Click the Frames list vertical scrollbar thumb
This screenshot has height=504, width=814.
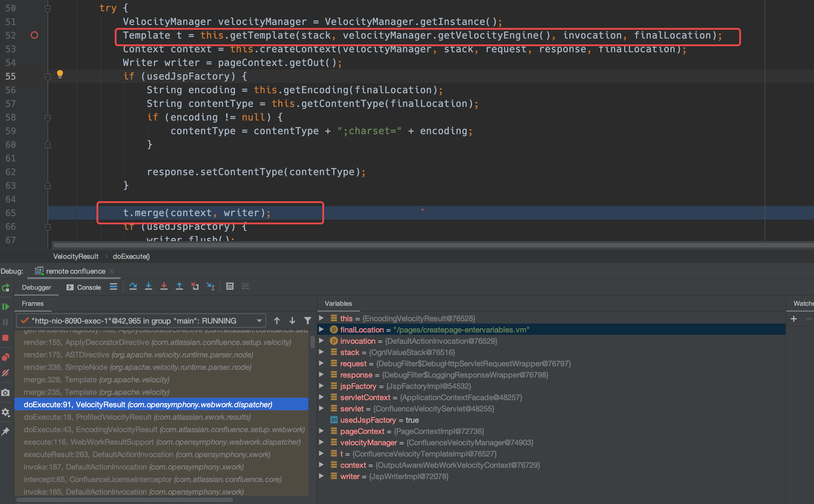[312, 342]
